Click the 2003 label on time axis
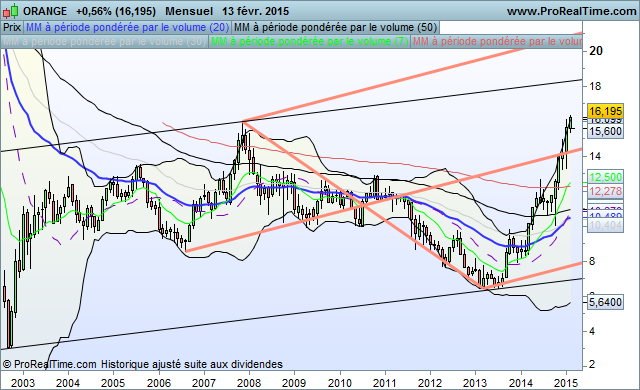The image size is (640, 390). coord(23,383)
